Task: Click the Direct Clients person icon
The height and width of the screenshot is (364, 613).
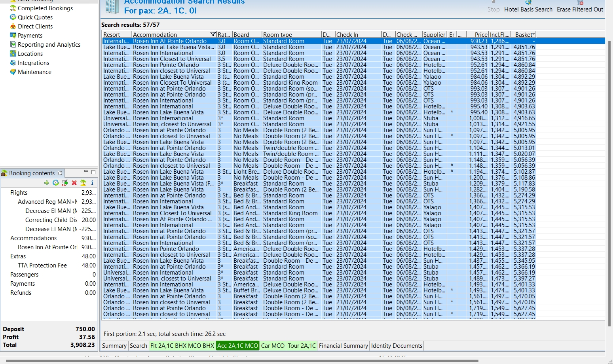Action: [x=13, y=26]
